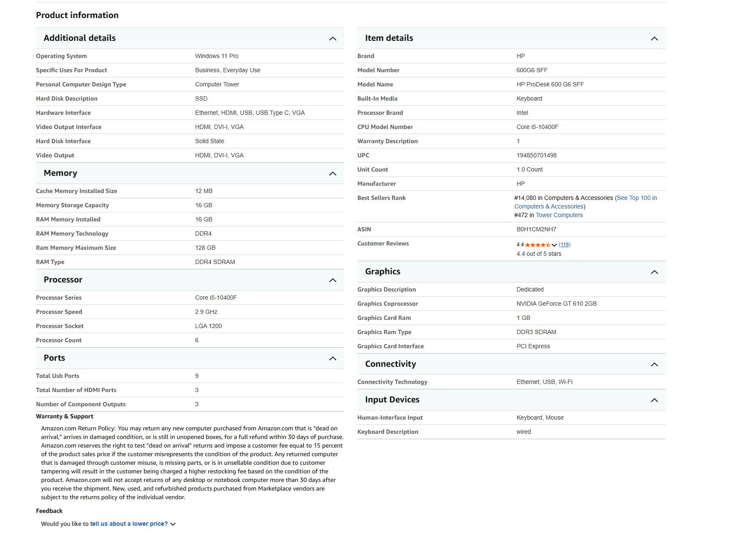Screen dimensions: 756x540
Task: Collapse the Input Devices section chevron
Action: pyautogui.click(x=654, y=400)
